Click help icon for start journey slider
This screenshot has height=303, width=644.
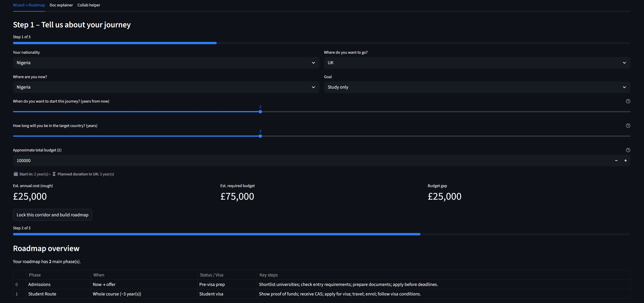click(628, 101)
